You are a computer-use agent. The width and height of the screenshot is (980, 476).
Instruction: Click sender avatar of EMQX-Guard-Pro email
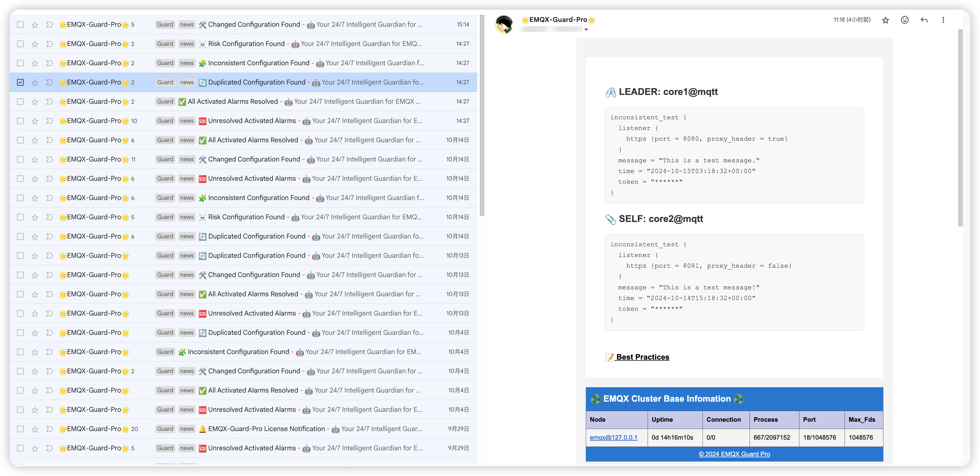click(504, 25)
